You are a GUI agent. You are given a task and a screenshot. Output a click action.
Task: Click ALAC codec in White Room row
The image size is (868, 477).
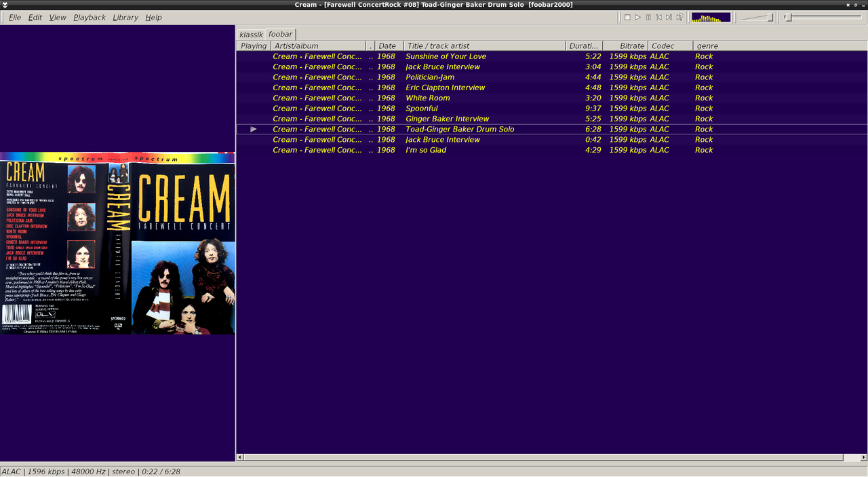[659, 98]
